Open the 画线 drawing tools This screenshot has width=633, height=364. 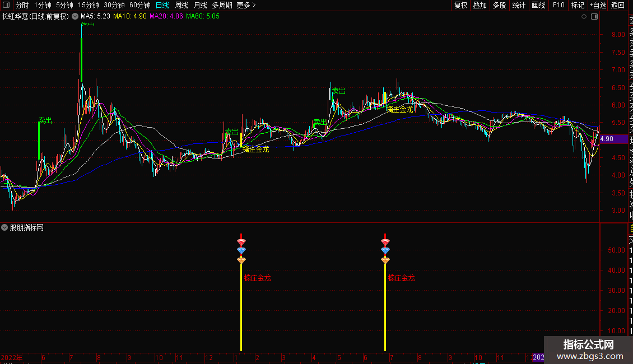[x=538, y=5]
